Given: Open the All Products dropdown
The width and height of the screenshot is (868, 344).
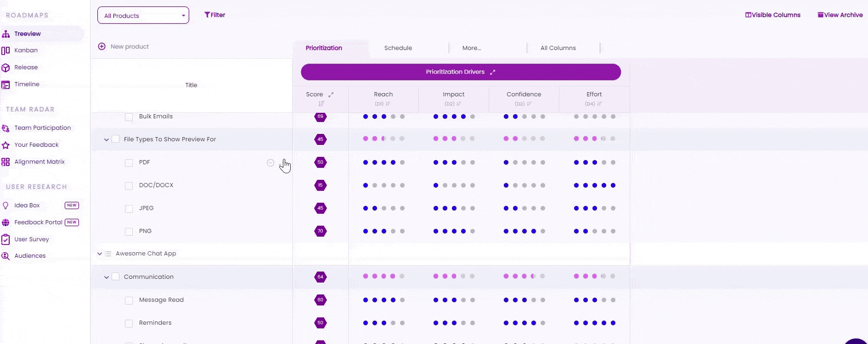Looking at the screenshot, I should click(143, 15).
